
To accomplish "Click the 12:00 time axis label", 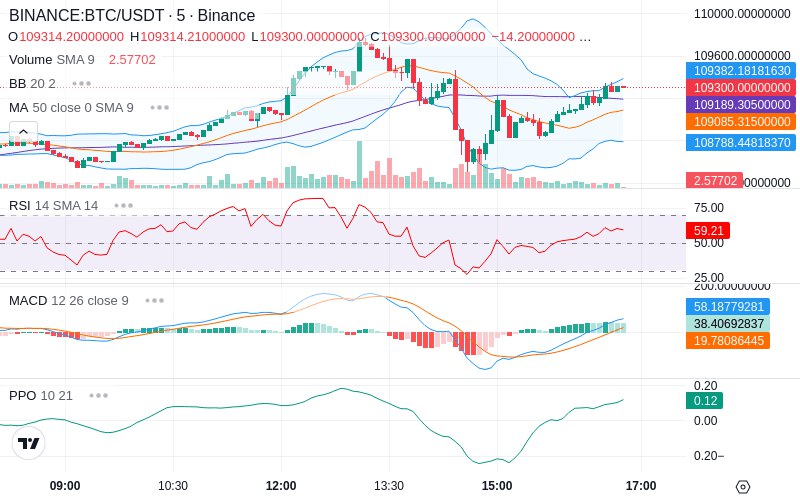I will [281, 486].
